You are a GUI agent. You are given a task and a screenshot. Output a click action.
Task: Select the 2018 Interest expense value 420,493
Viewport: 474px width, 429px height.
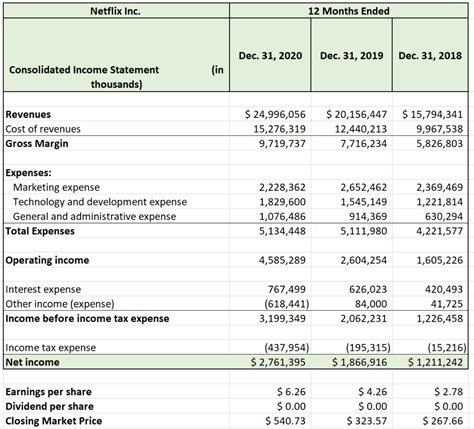tap(444, 289)
